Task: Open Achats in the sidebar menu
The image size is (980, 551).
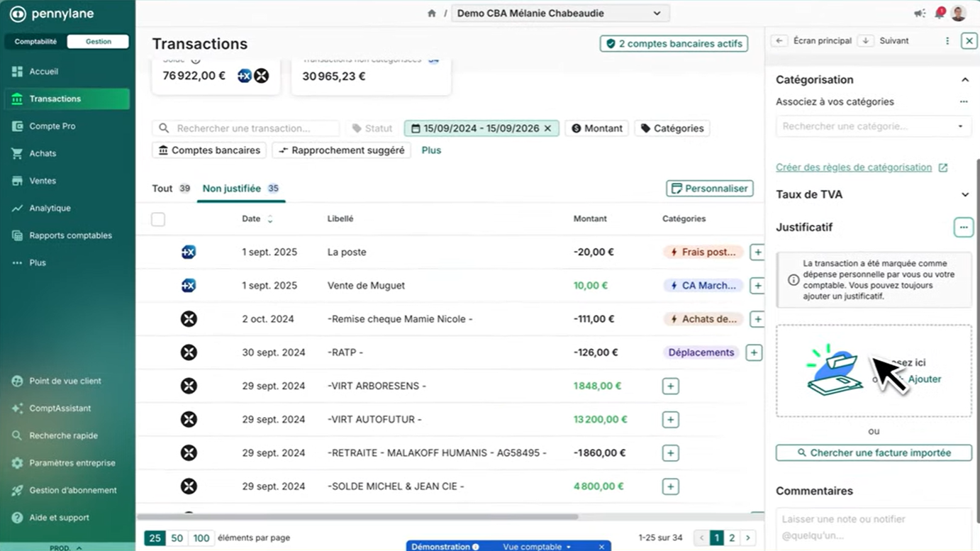Action: [x=43, y=153]
